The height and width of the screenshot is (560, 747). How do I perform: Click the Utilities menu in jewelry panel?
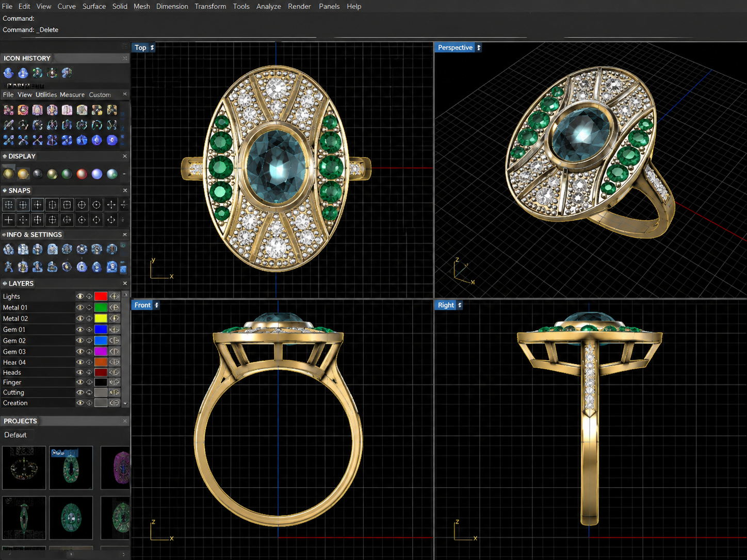pos(46,95)
